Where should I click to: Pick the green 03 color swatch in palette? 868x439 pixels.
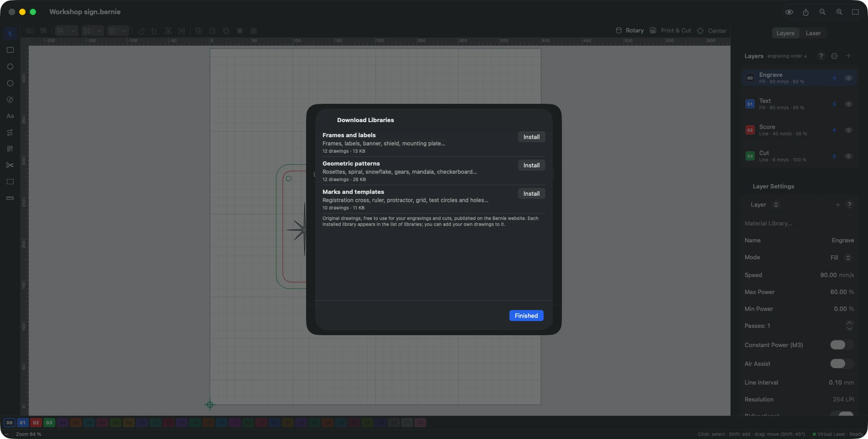(49, 423)
